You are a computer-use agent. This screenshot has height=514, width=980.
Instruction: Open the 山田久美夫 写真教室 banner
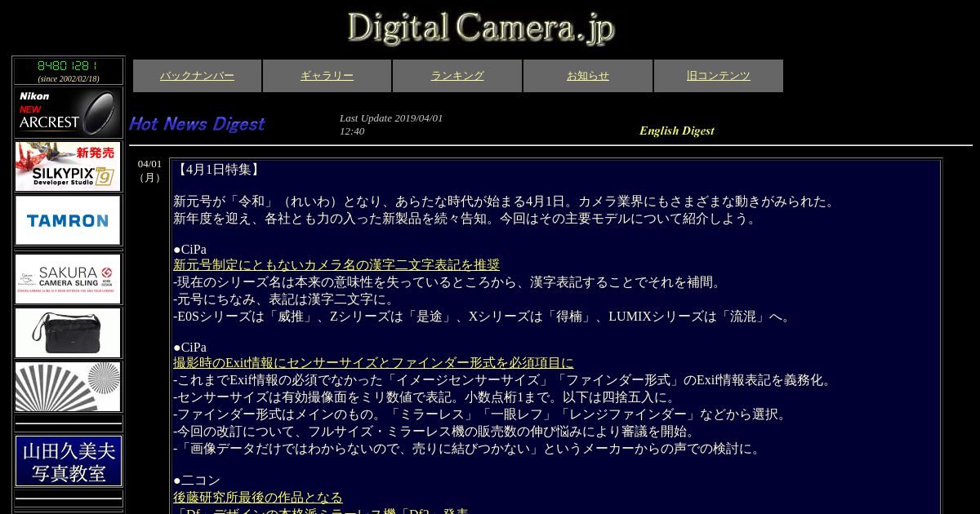69,462
